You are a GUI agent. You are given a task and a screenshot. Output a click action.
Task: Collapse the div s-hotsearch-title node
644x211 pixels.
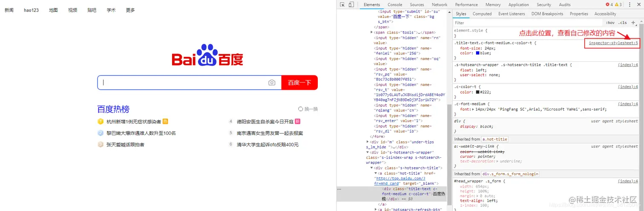coord(372,168)
